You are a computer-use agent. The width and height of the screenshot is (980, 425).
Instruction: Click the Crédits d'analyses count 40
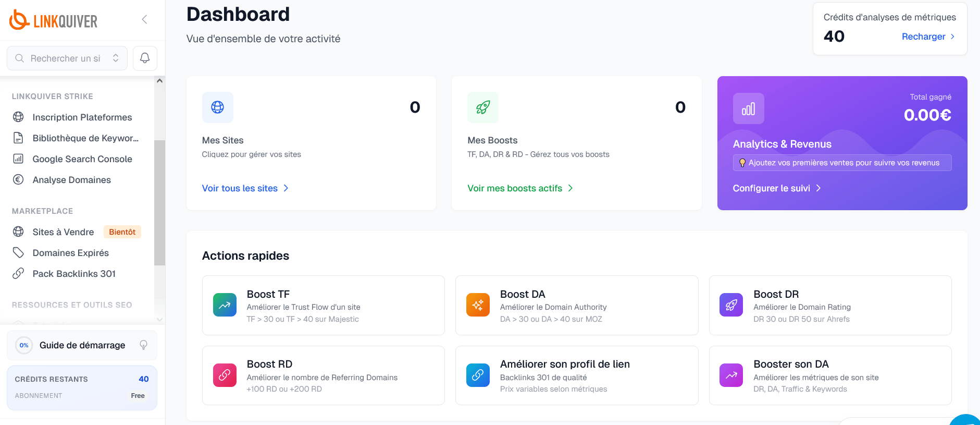click(834, 37)
